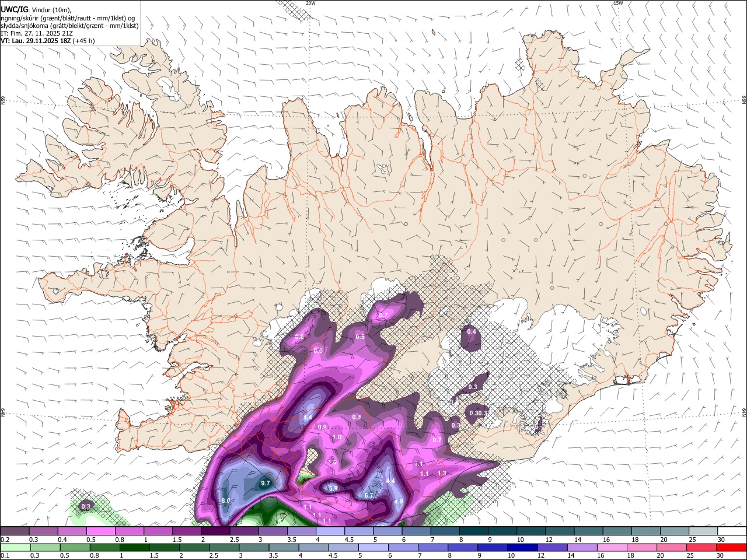
Task: Select the 'VT: Lau. 29.11.2025 18Z' valid time
Action: (36, 41)
